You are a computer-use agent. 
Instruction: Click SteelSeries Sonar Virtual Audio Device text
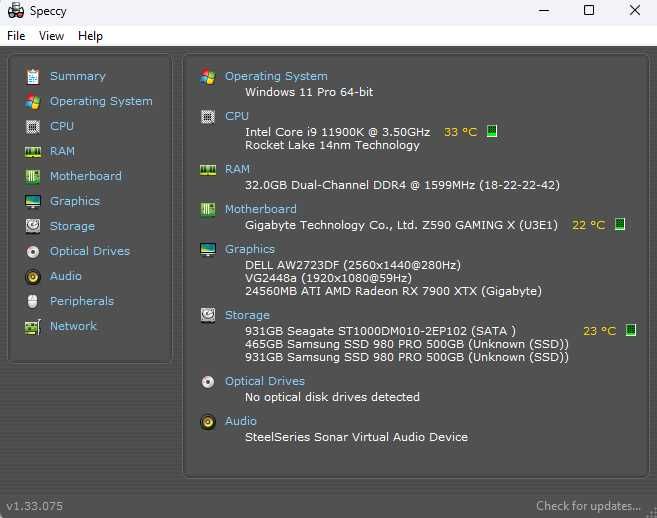[x=356, y=437]
